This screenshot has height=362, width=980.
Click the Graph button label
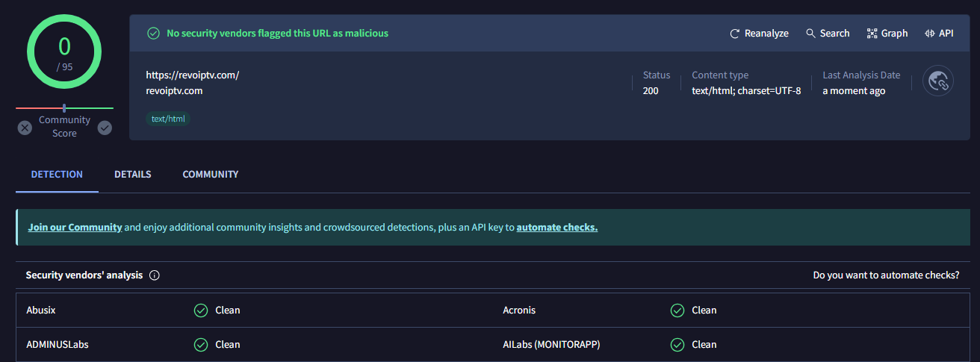point(894,34)
